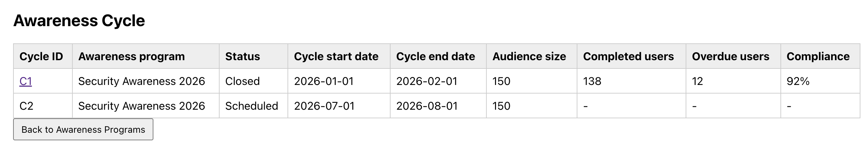Screen dimensions: 868x152
Task: Click the Status column header
Action: (242, 56)
